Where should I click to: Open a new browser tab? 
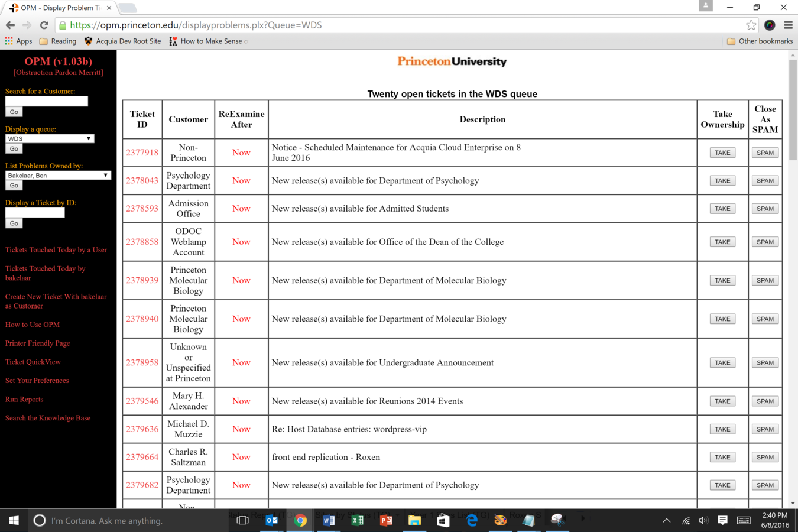pyautogui.click(x=127, y=8)
